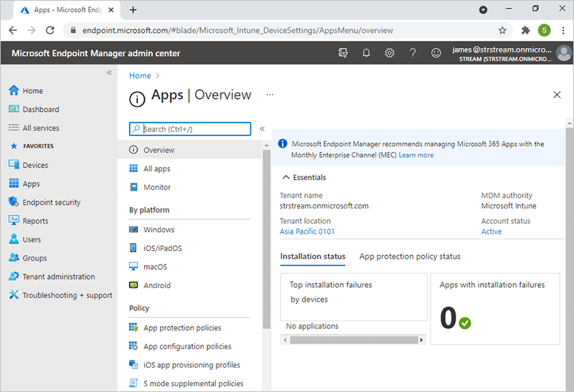
Task: Open App protection policies
Action: click(x=182, y=328)
